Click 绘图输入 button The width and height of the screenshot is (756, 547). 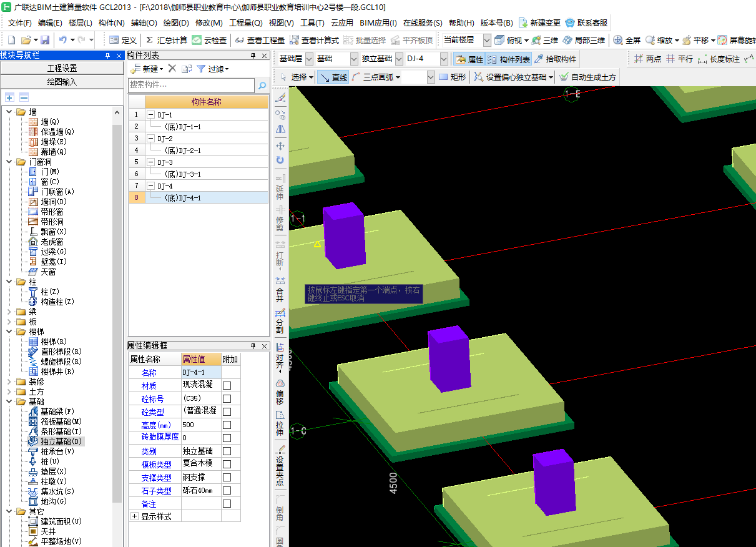pos(62,82)
